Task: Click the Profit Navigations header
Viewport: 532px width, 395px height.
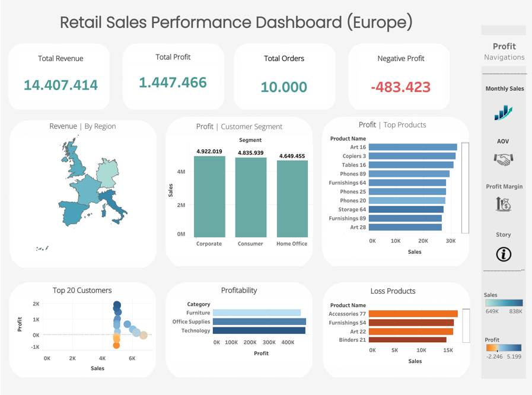Action: point(504,51)
